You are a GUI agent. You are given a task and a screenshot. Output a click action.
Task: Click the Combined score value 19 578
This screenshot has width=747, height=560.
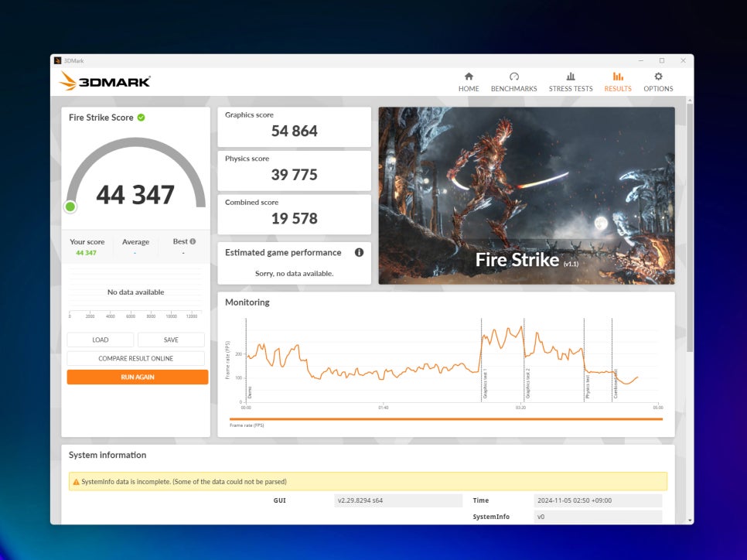[295, 219]
